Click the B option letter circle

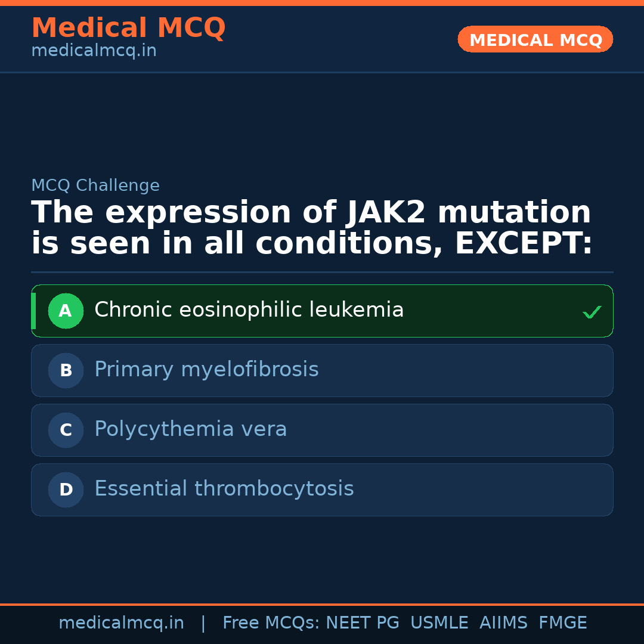coord(66,370)
